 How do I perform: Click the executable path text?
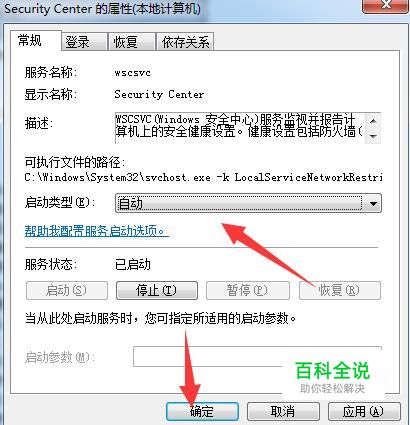(203, 177)
